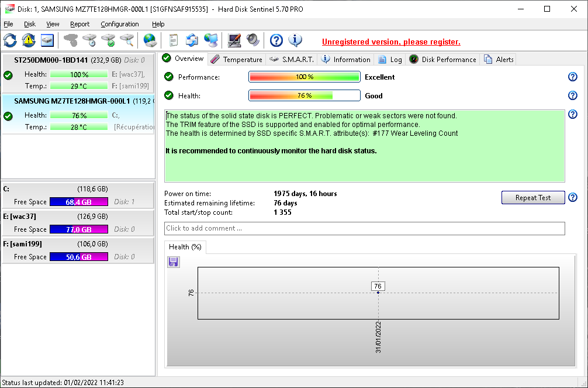Image resolution: width=588 pixels, height=388 pixels.
Task: Select the C: partition entry
Action: click(78, 195)
